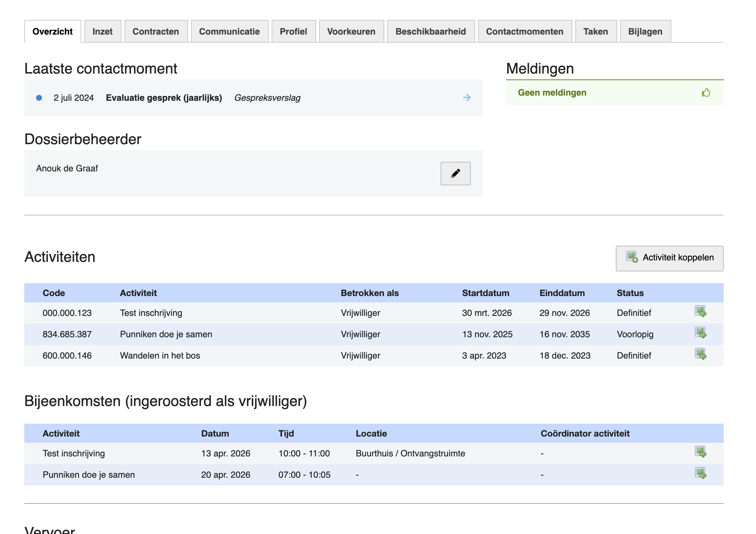Click Evaluatie gesprek (jaarlijks) contact entry
This screenshot has width=756, height=534.
(164, 98)
